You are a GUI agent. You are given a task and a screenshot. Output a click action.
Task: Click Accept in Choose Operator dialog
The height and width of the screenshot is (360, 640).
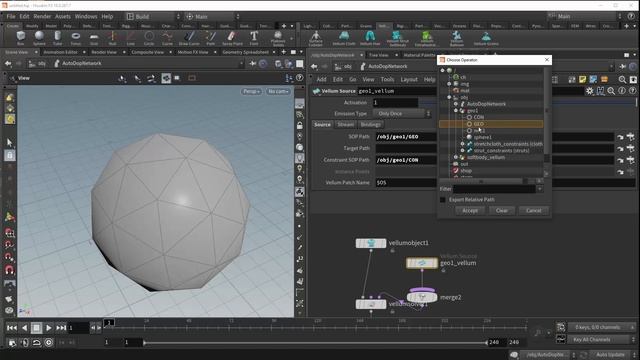pyautogui.click(x=470, y=211)
